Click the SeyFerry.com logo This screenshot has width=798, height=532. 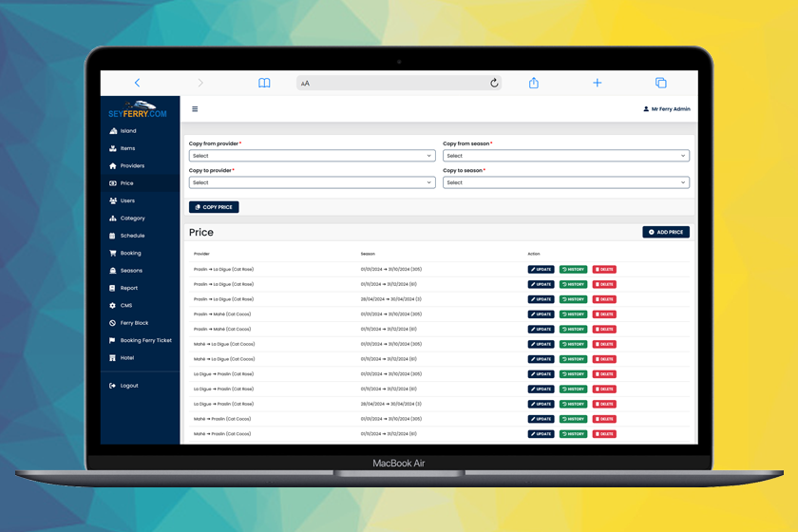140,109
